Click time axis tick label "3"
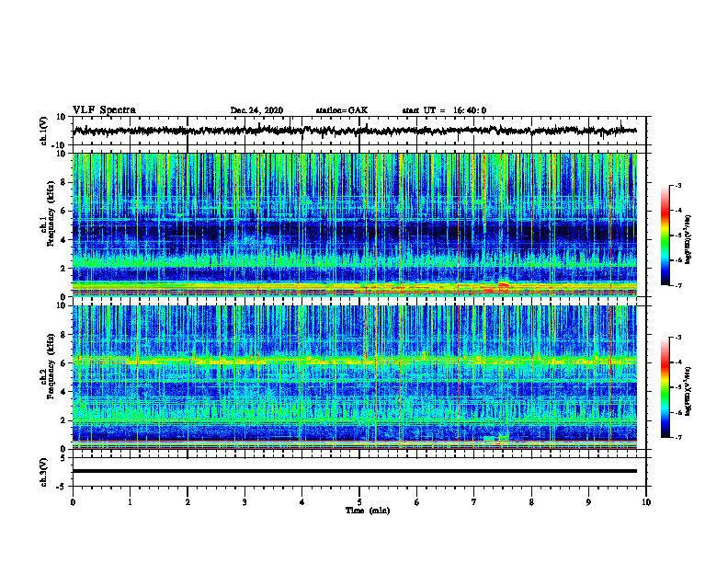 pos(245,502)
